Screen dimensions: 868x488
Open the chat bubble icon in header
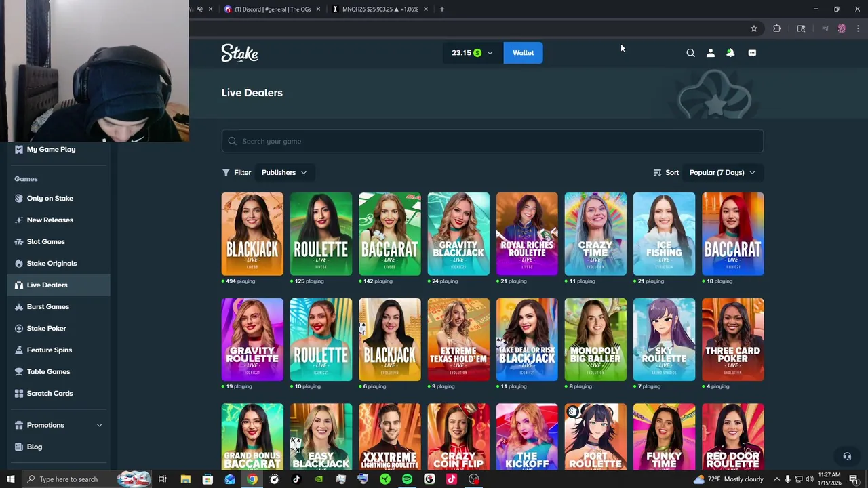tap(752, 53)
